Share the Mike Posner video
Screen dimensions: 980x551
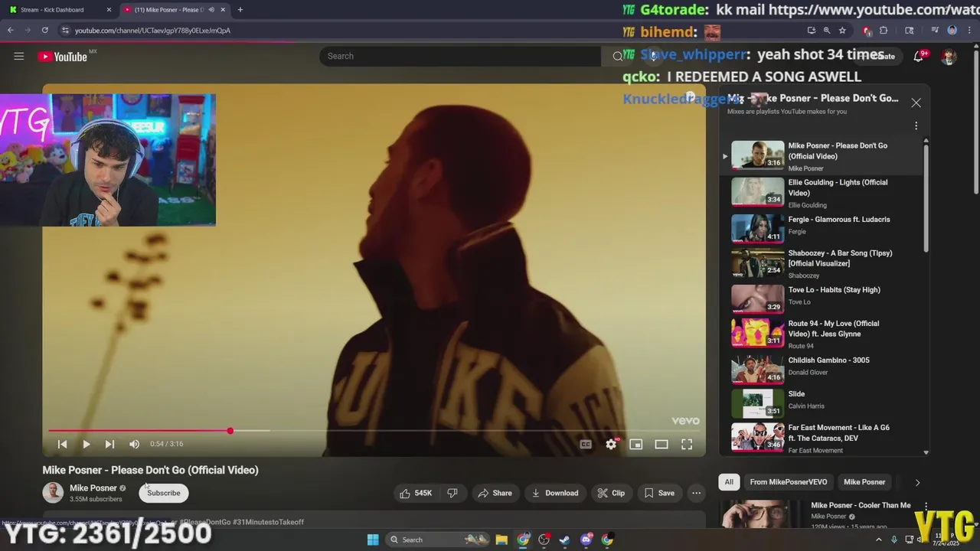coord(495,493)
